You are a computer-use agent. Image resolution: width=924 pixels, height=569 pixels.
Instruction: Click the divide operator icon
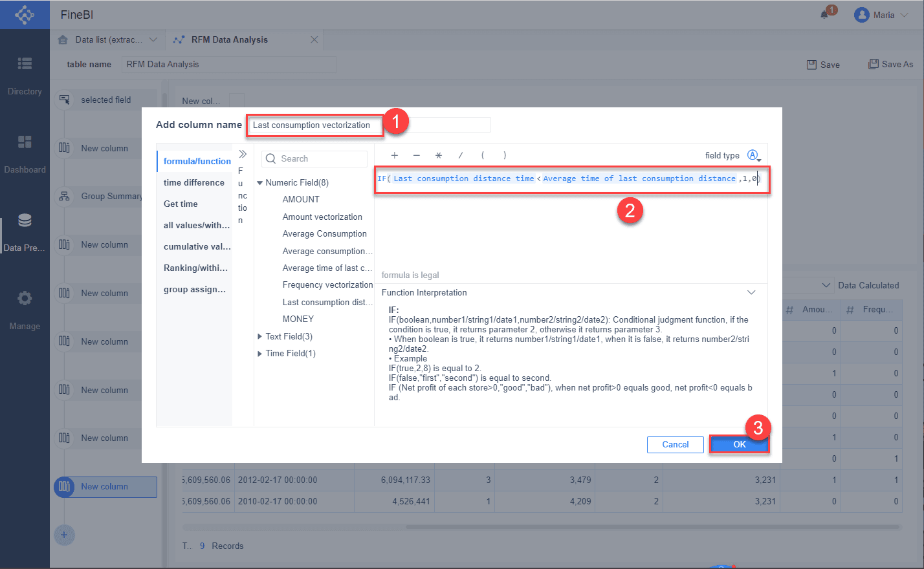[x=460, y=155]
